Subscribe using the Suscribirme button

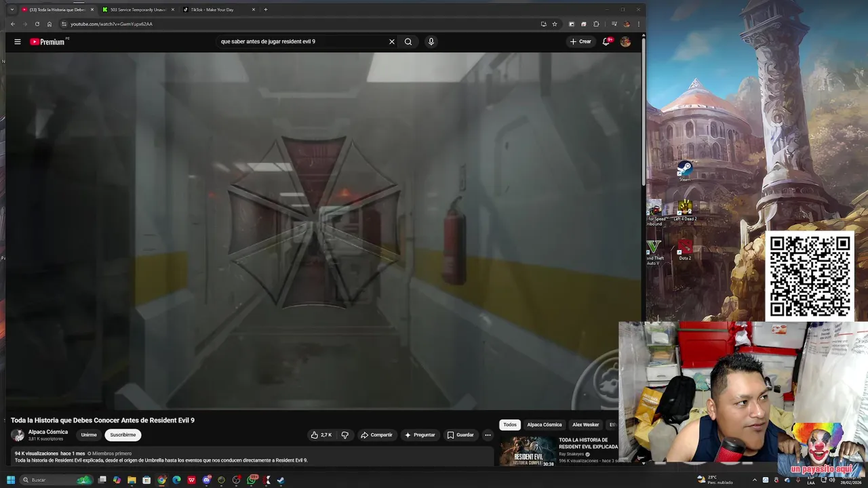[x=123, y=434]
